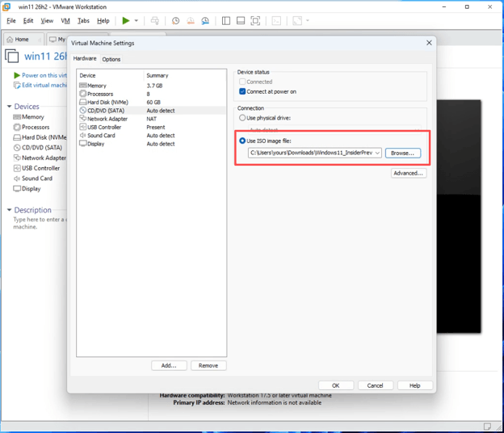Confirm settings with OK button

[x=336, y=385]
